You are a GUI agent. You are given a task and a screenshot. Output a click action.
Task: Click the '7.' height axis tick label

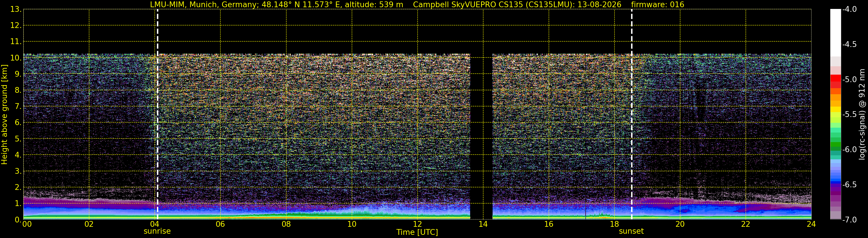(x=18, y=107)
